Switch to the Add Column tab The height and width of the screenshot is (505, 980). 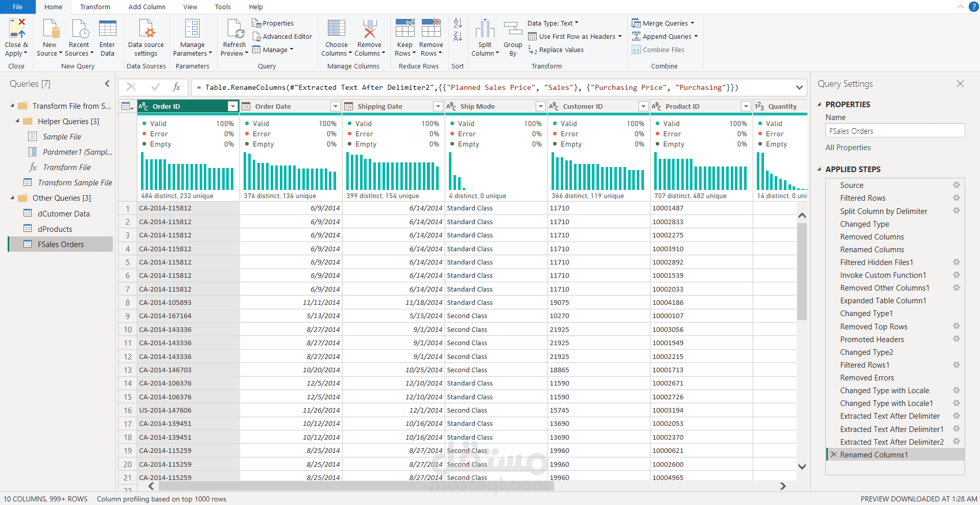click(x=147, y=7)
